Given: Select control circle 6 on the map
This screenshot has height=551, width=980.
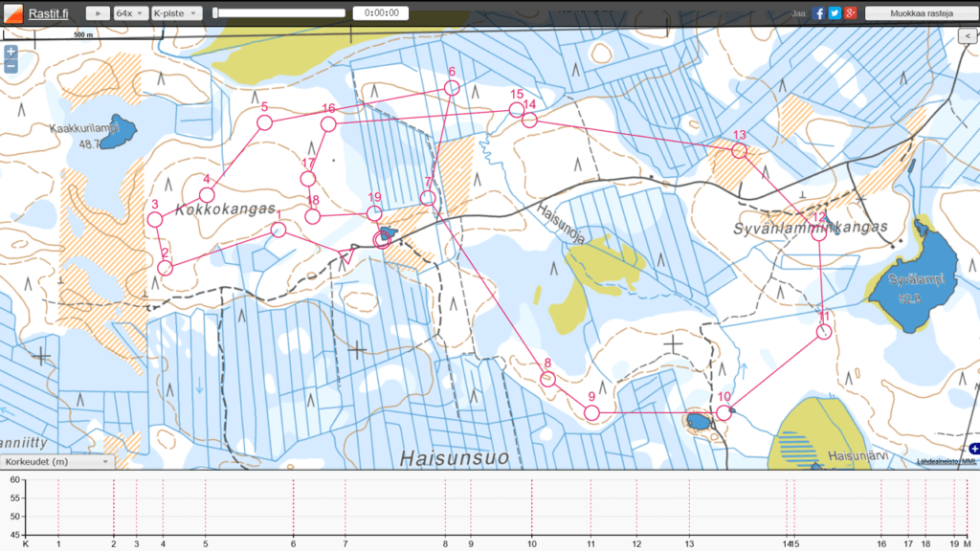Looking at the screenshot, I should [452, 88].
